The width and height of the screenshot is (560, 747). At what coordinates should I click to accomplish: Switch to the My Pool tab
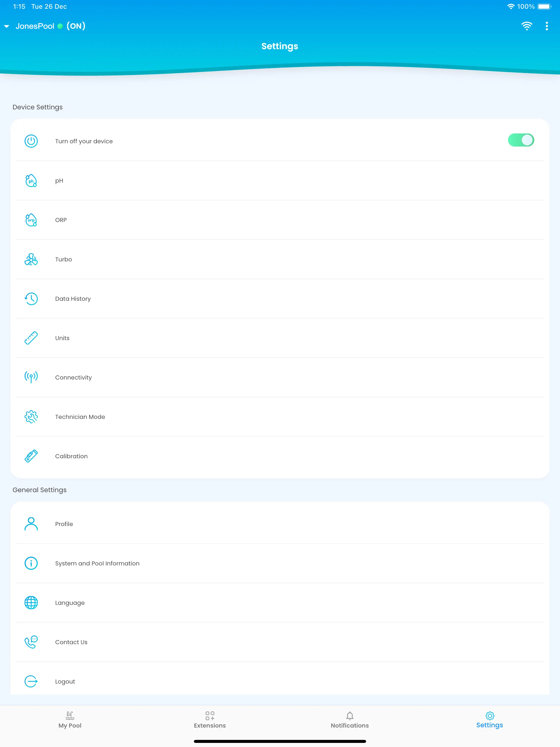click(x=70, y=720)
